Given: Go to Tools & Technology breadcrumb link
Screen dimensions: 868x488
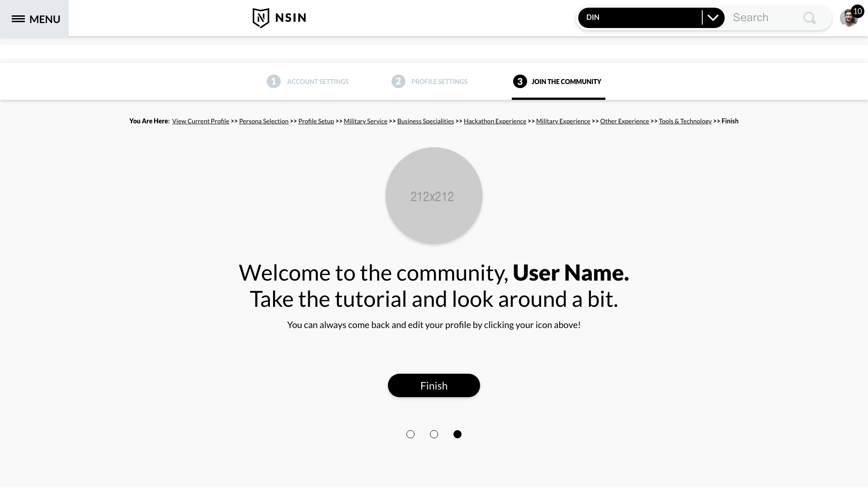Looking at the screenshot, I should pos(685,121).
